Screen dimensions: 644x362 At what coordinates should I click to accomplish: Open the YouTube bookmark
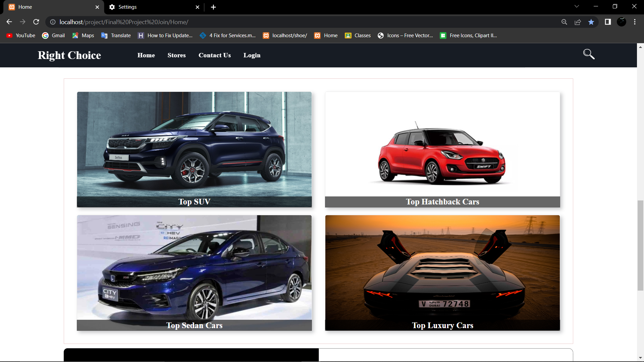[x=20, y=35]
